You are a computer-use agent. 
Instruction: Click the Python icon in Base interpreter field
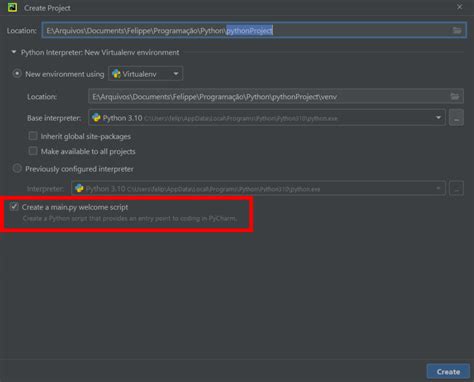(x=96, y=118)
